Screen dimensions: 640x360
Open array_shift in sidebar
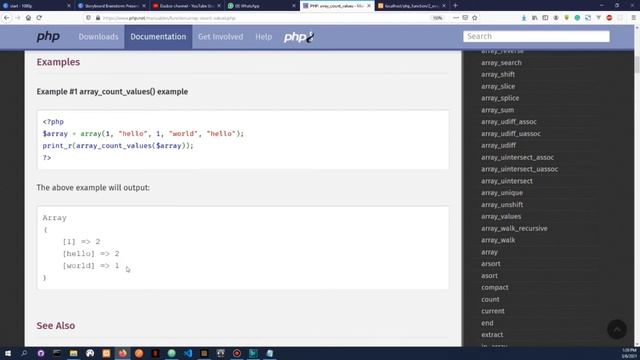pos(498,75)
